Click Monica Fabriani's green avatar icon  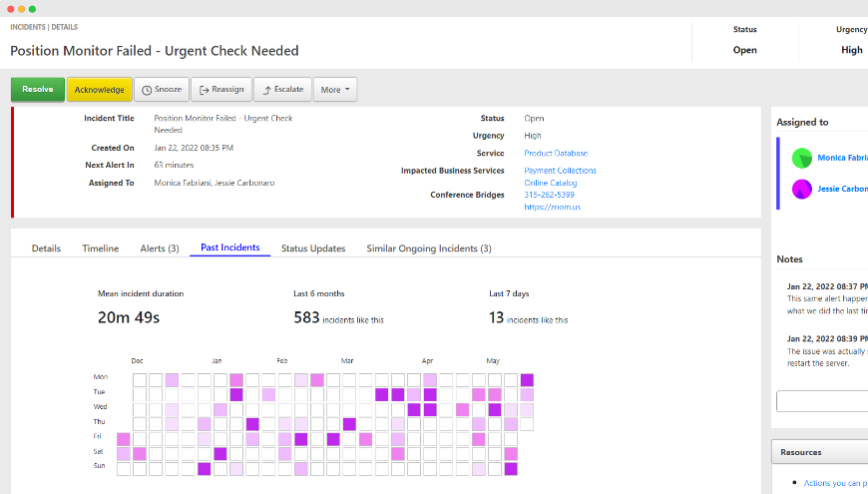pyautogui.click(x=801, y=158)
